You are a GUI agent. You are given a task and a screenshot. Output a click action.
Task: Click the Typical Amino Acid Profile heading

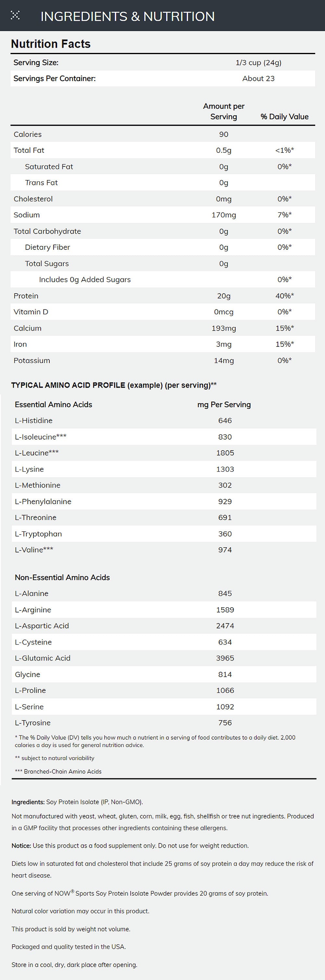113,385
